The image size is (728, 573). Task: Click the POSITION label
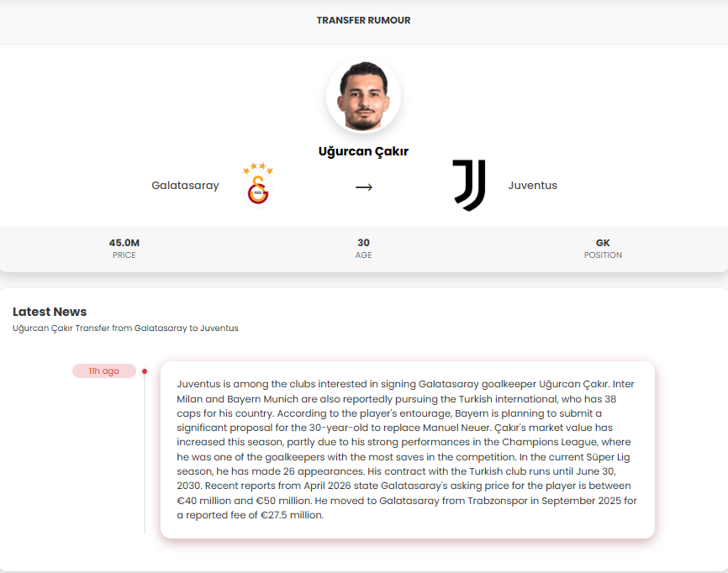pos(603,255)
